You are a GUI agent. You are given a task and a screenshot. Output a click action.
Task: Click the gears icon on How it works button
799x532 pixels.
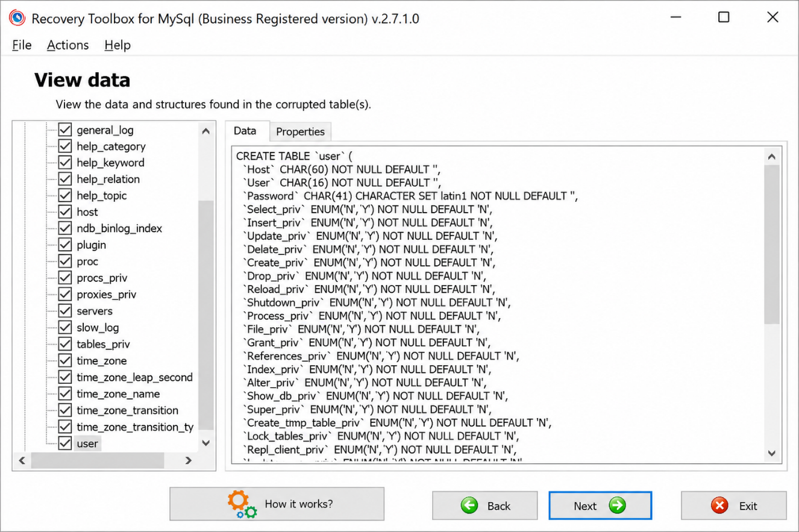[242, 505]
